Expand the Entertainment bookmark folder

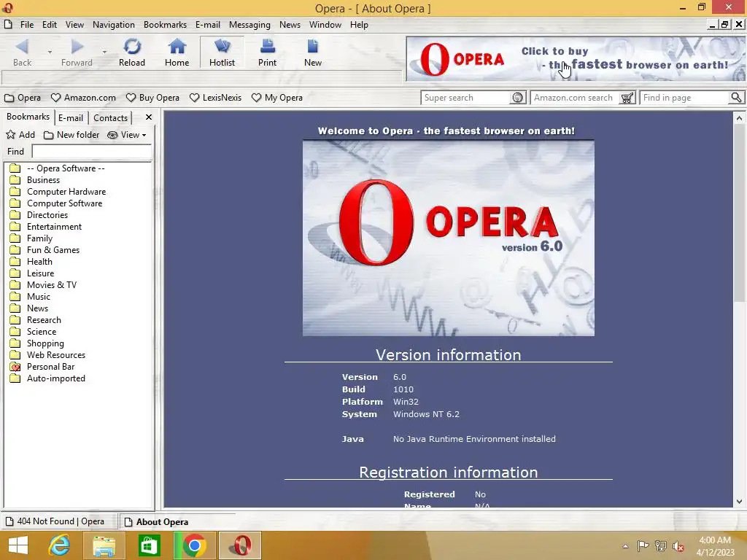click(46, 227)
